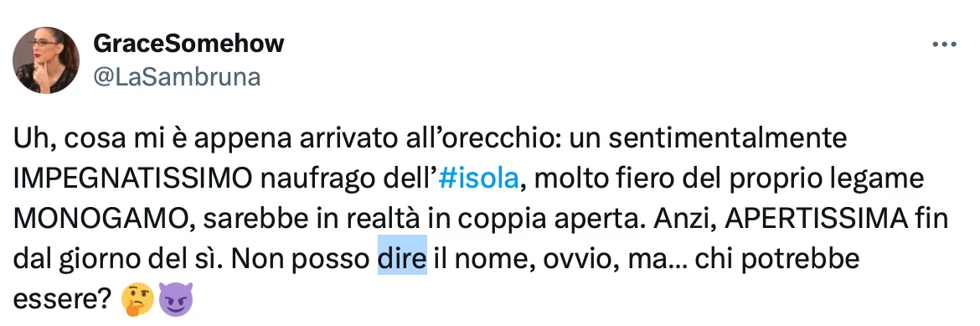Click the purple smiling devil emoji

[176, 298]
